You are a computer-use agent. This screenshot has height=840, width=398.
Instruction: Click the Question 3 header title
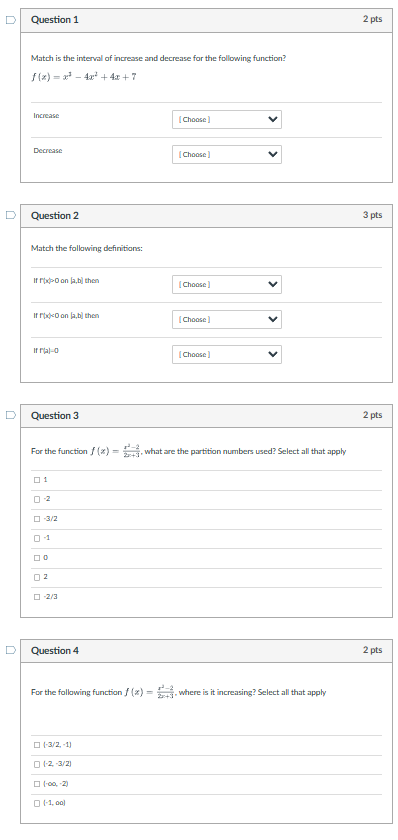55,416
